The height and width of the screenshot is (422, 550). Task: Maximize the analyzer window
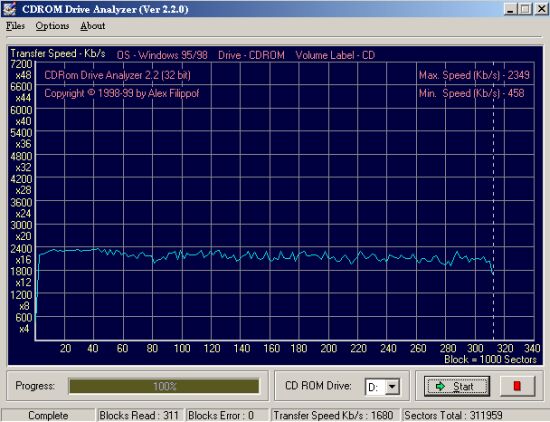[x=525, y=9]
